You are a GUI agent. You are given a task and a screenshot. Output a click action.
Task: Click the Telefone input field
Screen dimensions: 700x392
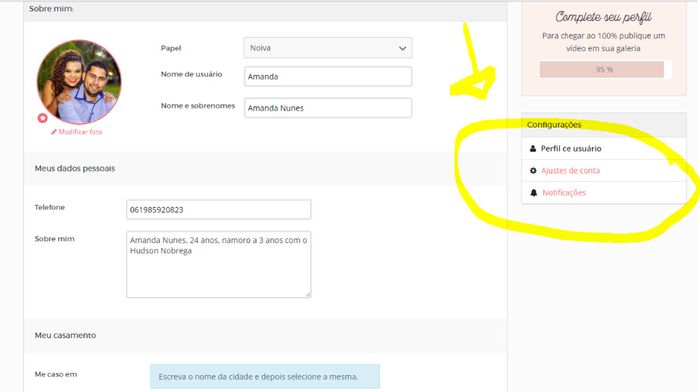[218, 209]
